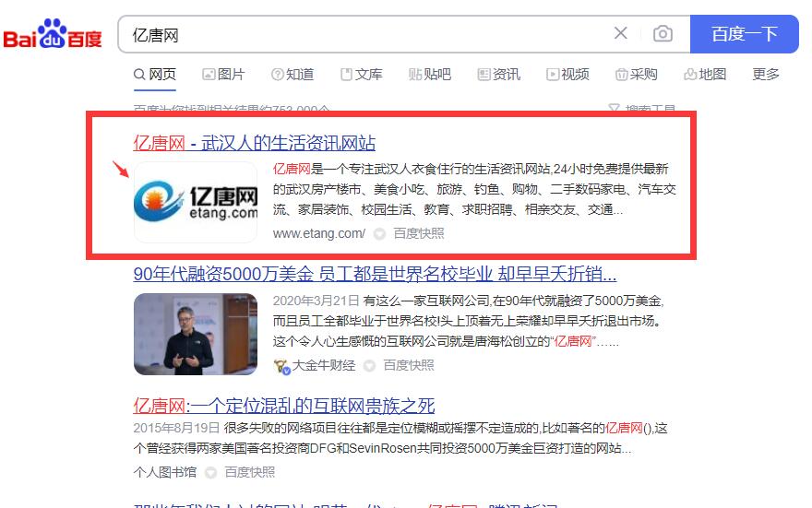Clear the search box with X icon
The width and height of the screenshot is (812, 508).
pyautogui.click(x=620, y=33)
